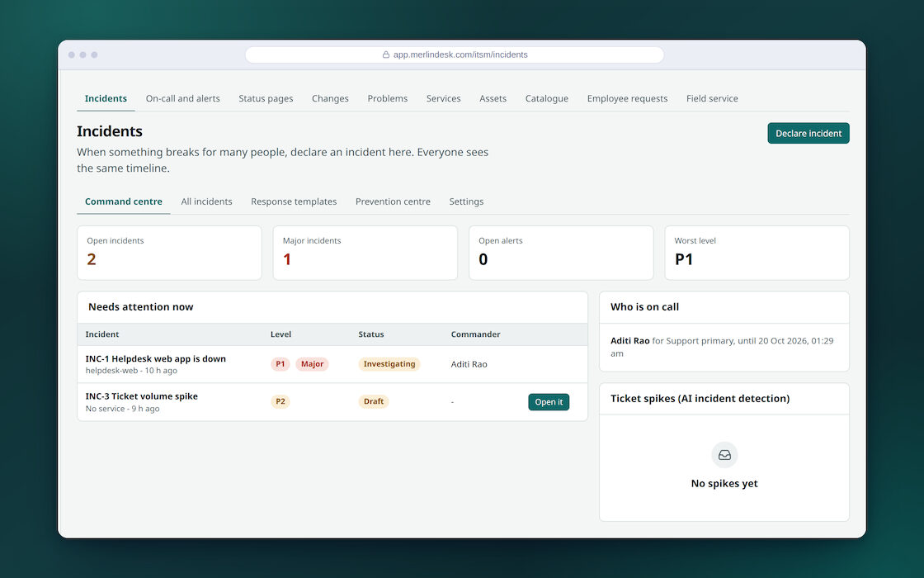Image resolution: width=924 pixels, height=578 pixels.
Task: Click the lock icon in the address bar
Action: click(386, 54)
